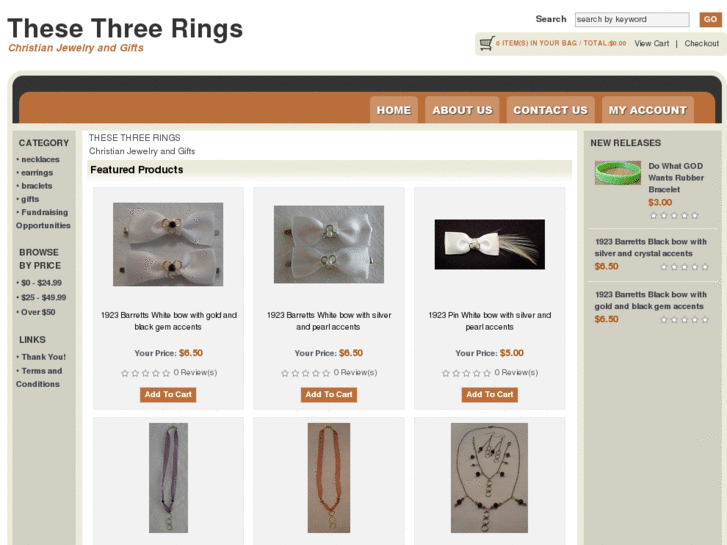Open the black bead necklace set image
Screen dimensions: 727x545
(x=489, y=478)
